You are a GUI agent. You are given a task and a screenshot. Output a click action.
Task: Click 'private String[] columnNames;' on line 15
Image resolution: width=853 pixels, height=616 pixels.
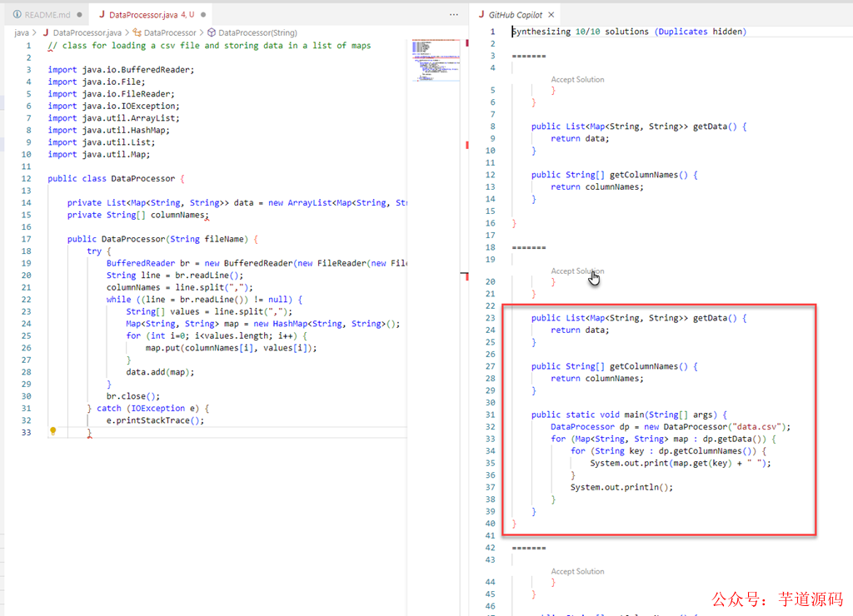tap(137, 215)
